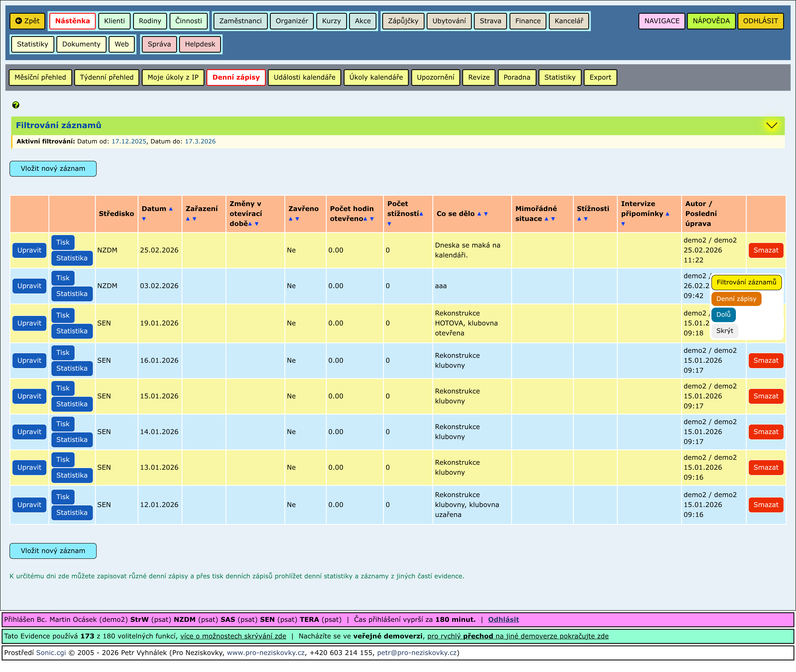Click the green help question mark icon
Screen dimensions: 796x672
pos(16,105)
